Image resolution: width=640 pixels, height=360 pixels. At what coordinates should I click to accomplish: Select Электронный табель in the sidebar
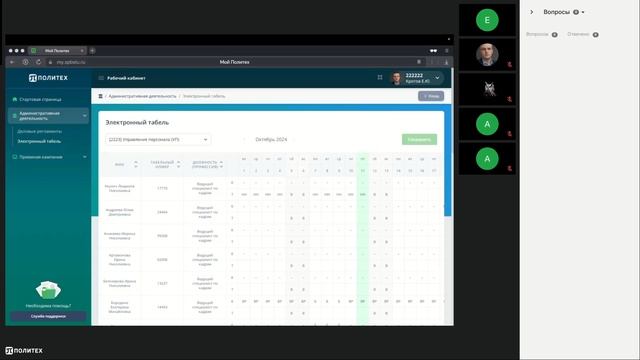(x=39, y=141)
